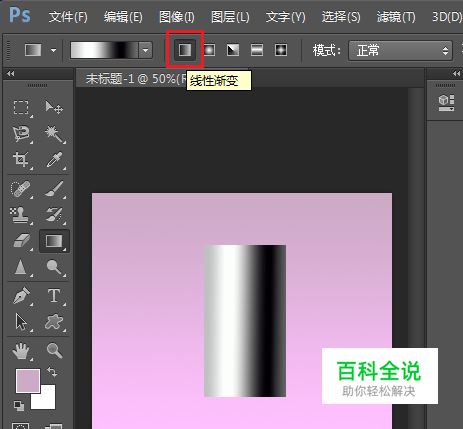Select the History Brush tool
The width and height of the screenshot is (463, 429).
point(54,215)
